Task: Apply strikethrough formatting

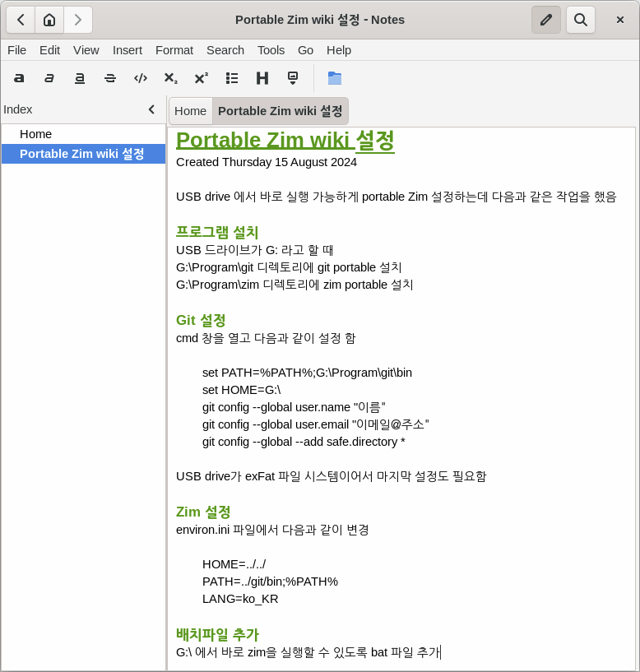Action: point(110,78)
